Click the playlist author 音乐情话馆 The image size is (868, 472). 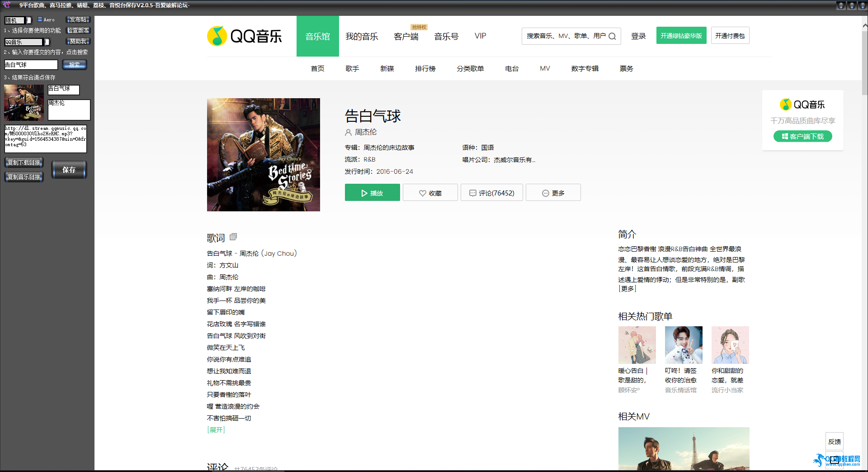tap(681, 390)
